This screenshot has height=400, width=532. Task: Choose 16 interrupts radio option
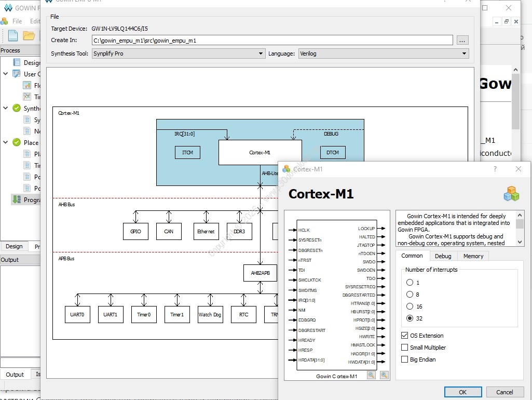click(410, 306)
